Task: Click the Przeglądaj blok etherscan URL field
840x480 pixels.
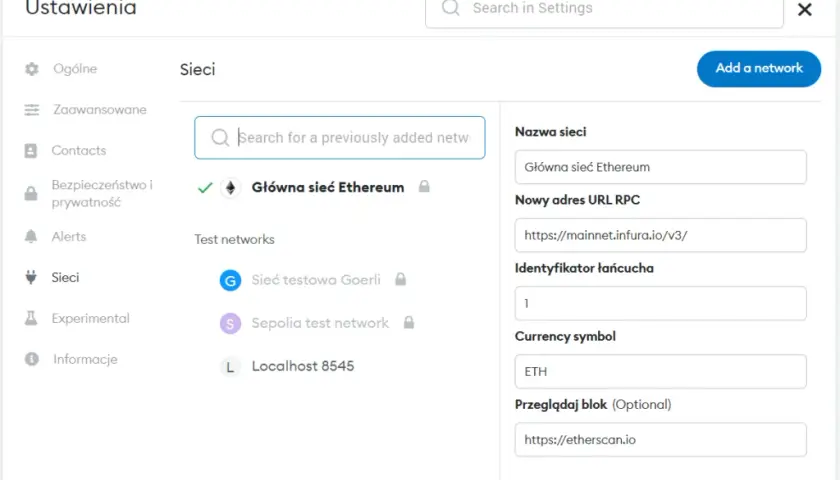Action: click(x=661, y=440)
